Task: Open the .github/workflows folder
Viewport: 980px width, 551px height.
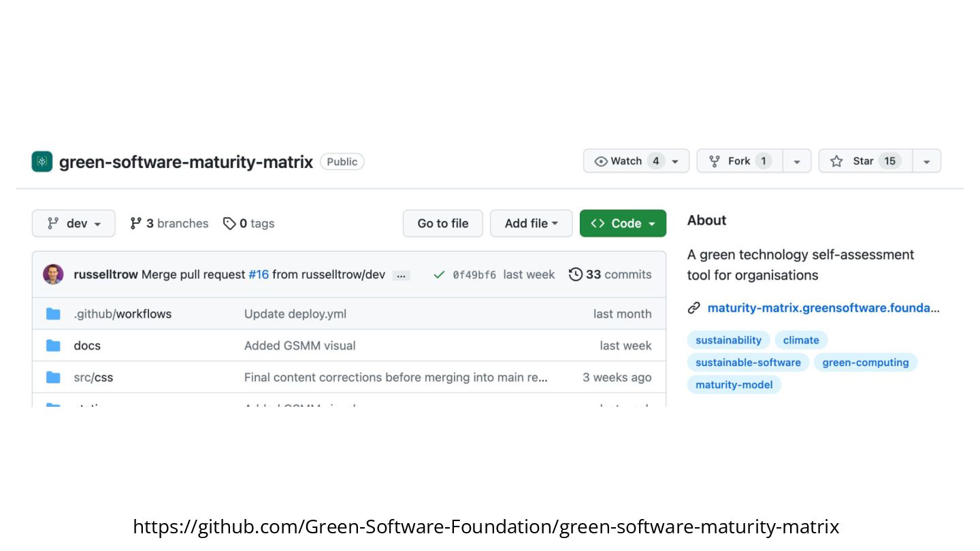Action: coord(122,314)
